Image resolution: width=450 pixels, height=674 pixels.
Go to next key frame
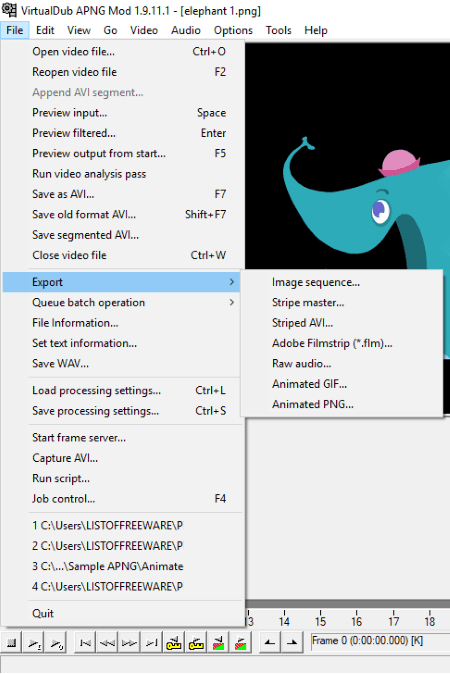[x=196, y=643]
